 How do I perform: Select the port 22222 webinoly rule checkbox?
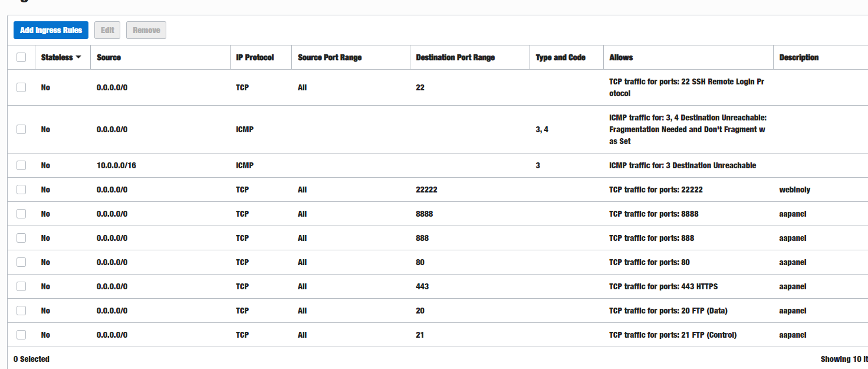click(x=21, y=190)
